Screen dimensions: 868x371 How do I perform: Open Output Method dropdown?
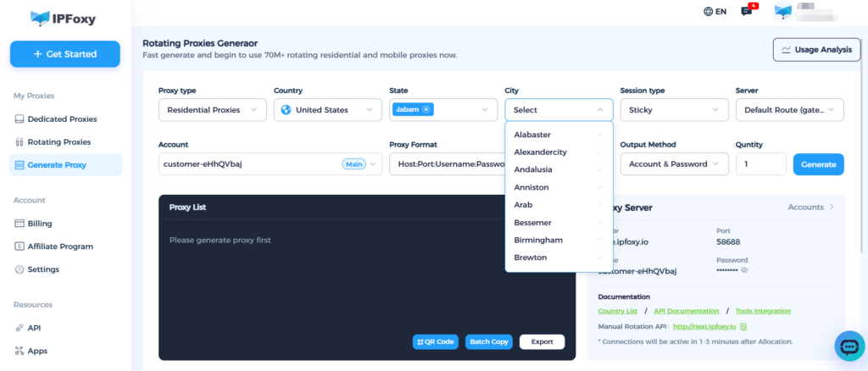click(x=674, y=164)
